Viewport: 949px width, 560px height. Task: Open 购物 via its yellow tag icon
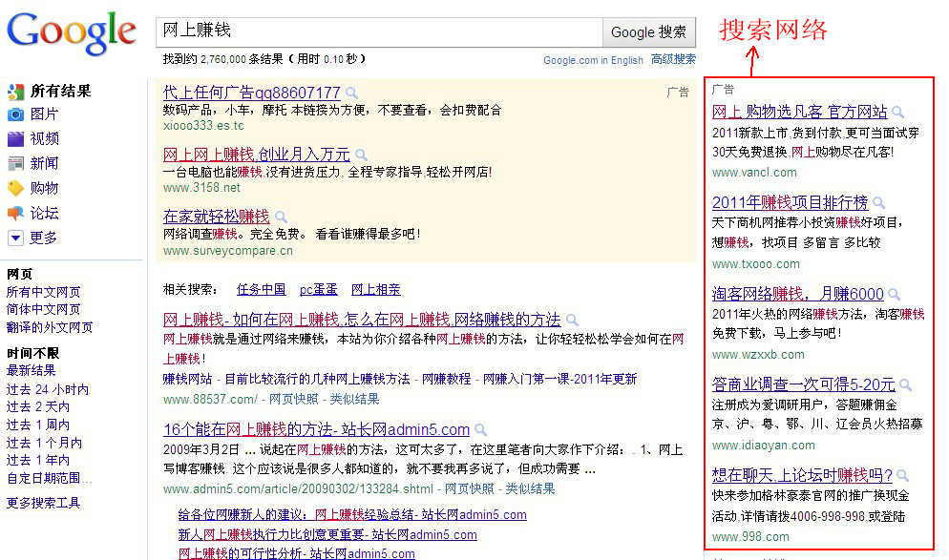click(15, 188)
